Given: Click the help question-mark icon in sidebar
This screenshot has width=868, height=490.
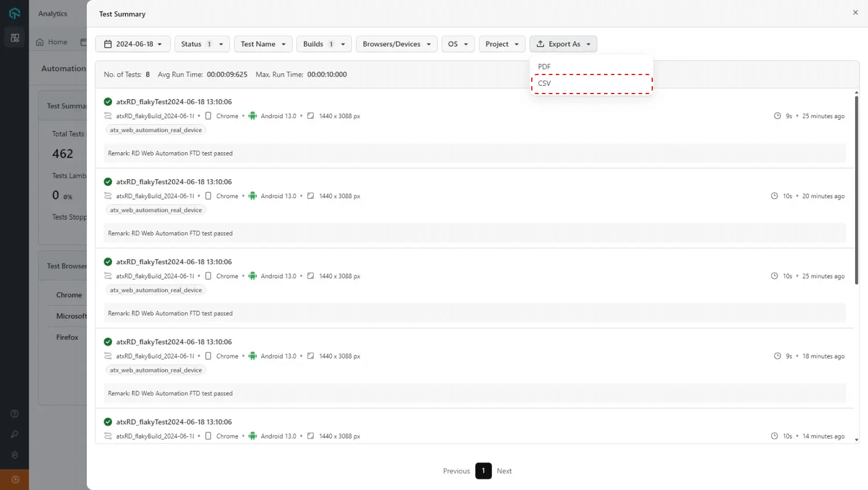Looking at the screenshot, I should click(15, 413).
